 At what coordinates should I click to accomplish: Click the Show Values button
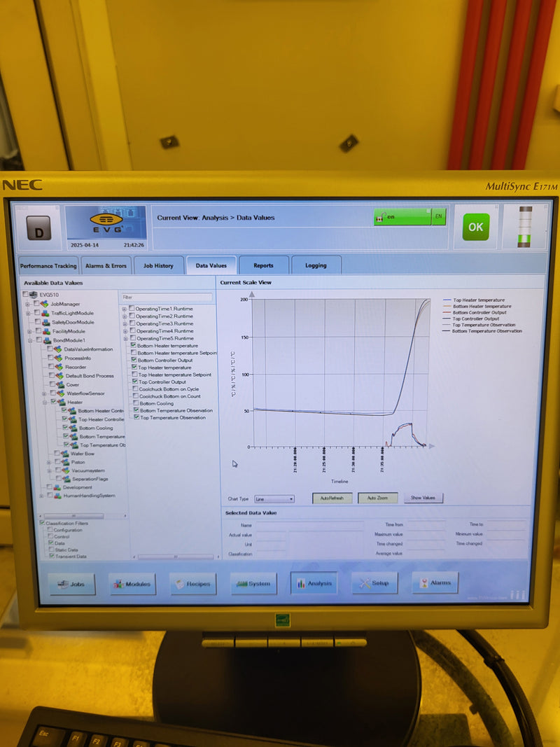423,498
